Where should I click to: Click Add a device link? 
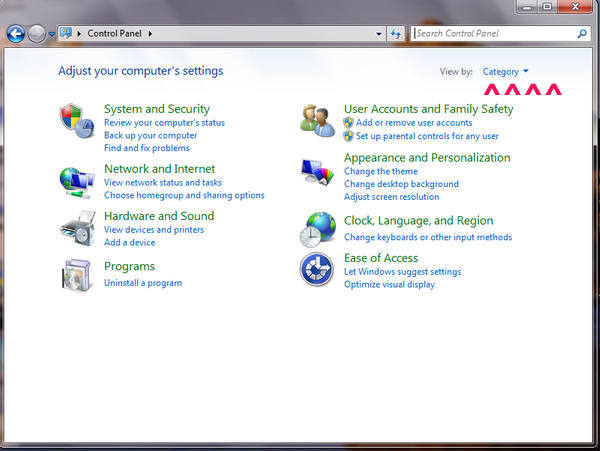point(129,243)
